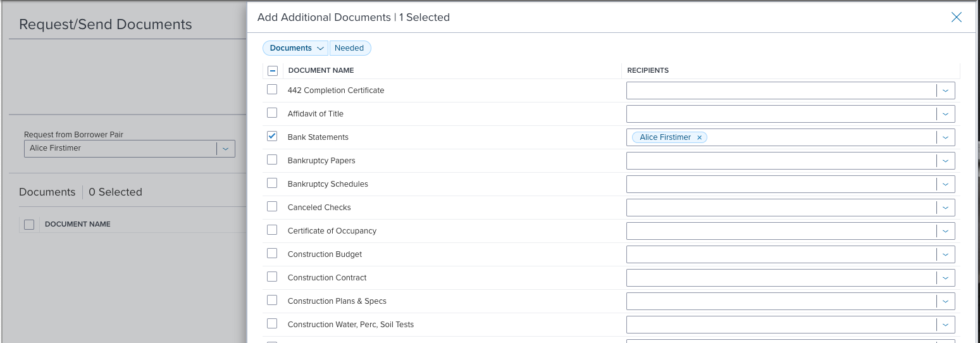
Task: Close the Add Additional Documents panel
Action: coord(957,18)
